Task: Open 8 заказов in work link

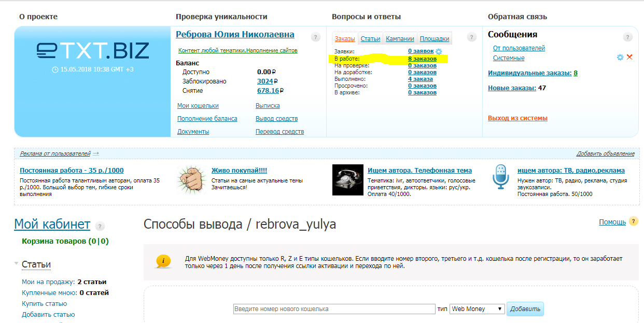Action: [x=422, y=59]
